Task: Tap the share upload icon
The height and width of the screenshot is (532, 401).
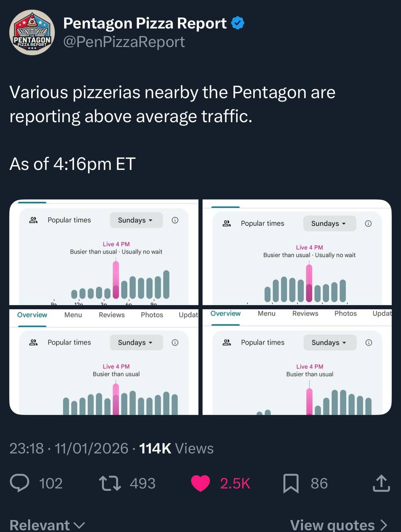Action: point(381,483)
